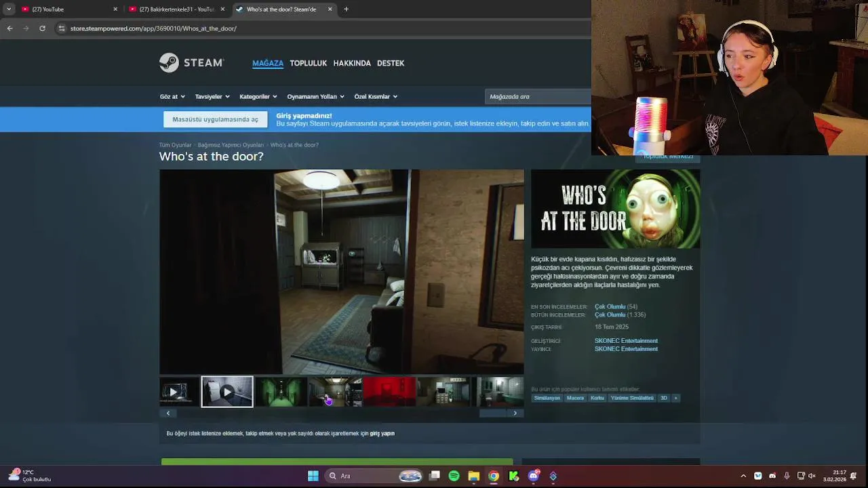Click the Discord icon in system tray

[x=772, y=476]
